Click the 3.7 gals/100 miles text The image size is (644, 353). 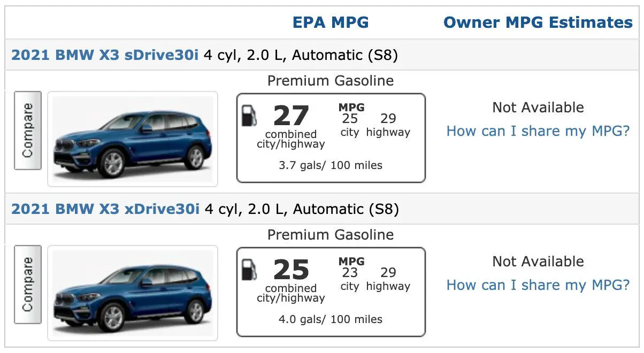331,165
